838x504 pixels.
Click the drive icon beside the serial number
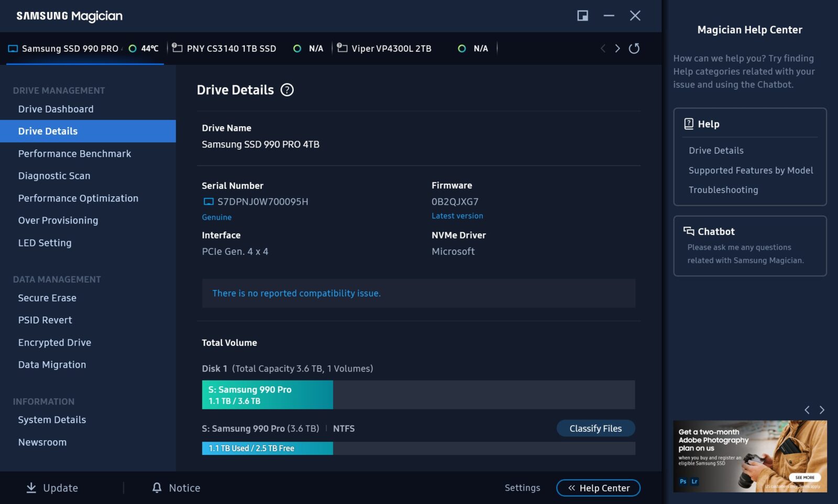point(208,202)
